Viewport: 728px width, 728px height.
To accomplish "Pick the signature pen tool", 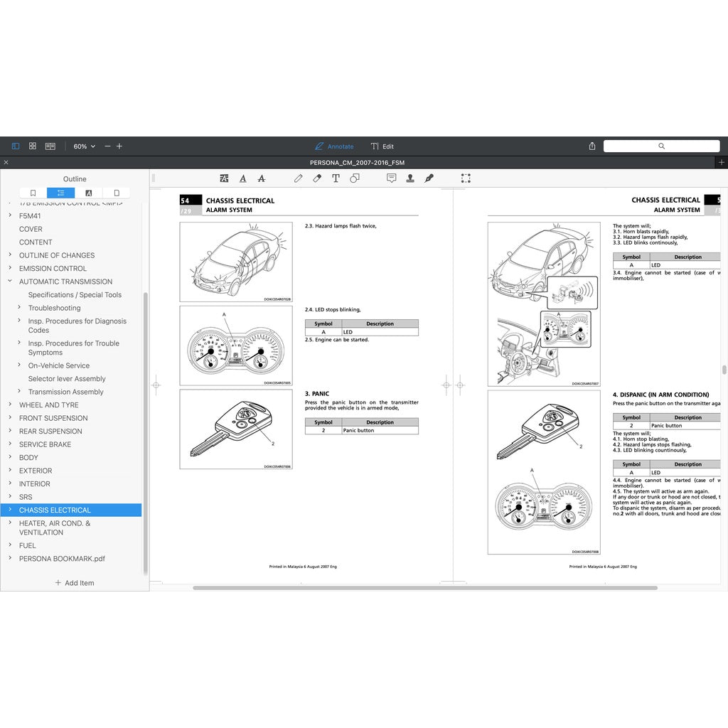I will coord(429,178).
